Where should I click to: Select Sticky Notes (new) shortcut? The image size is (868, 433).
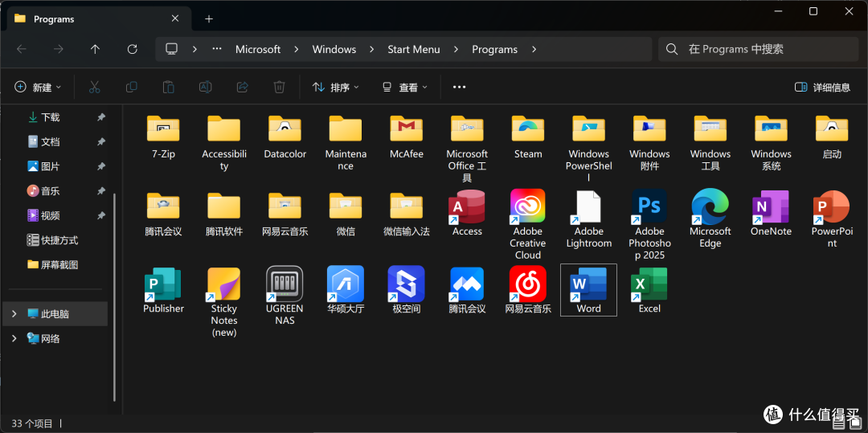[x=224, y=302]
